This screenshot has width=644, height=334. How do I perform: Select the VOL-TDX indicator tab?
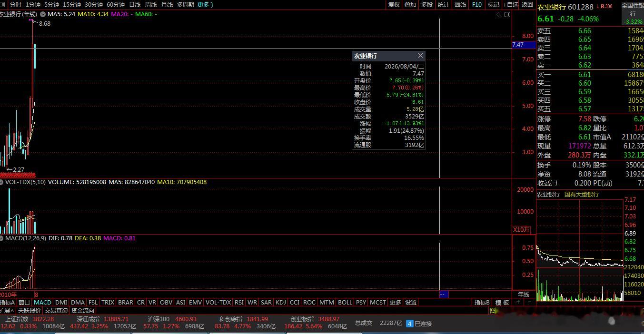(x=218, y=302)
